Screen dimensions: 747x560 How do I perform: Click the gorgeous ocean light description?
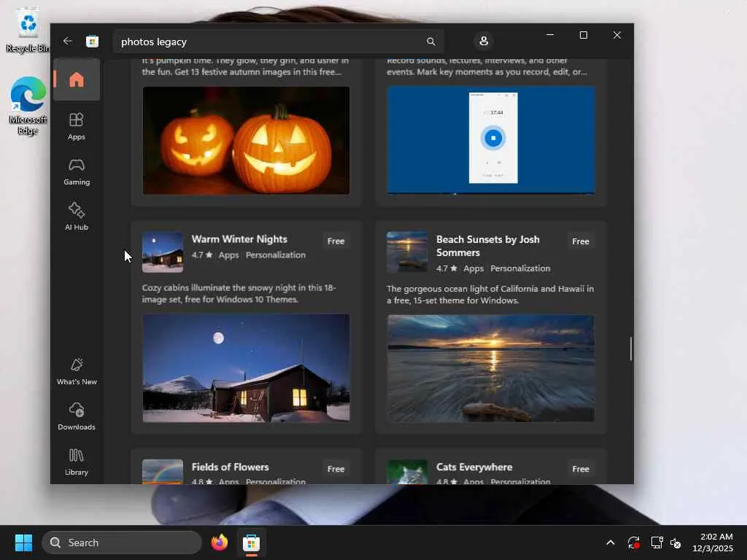coord(490,295)
